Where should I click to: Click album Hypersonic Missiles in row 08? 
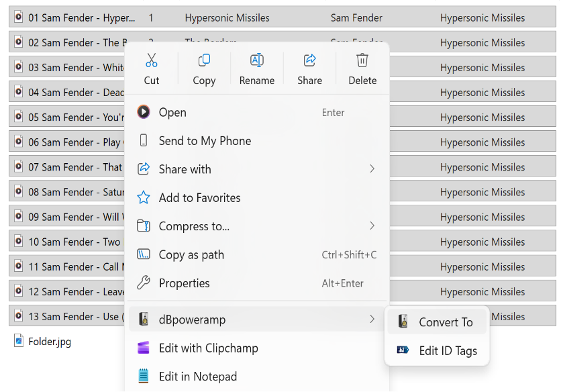(482, 192)
